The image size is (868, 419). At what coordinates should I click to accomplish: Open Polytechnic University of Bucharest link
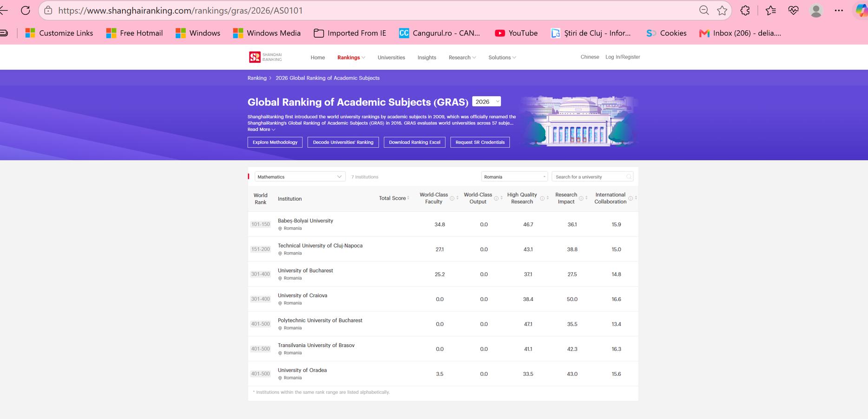coord(320,321)
